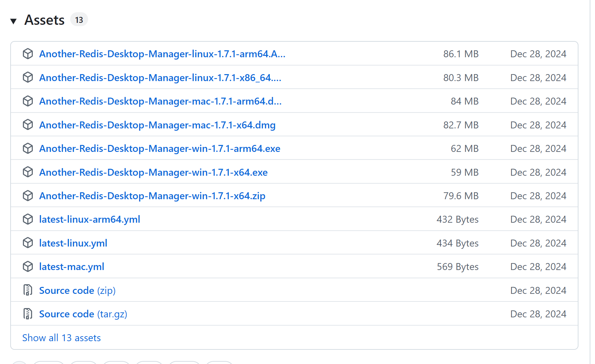
Task: Click the package icon beside the mac arm64 dmg
Action: [x=28, y=101]
